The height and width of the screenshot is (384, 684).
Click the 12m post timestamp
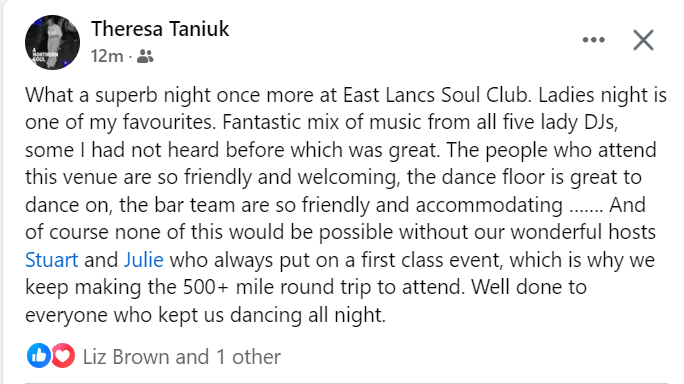pyautogui.click(x=107, y=56)
